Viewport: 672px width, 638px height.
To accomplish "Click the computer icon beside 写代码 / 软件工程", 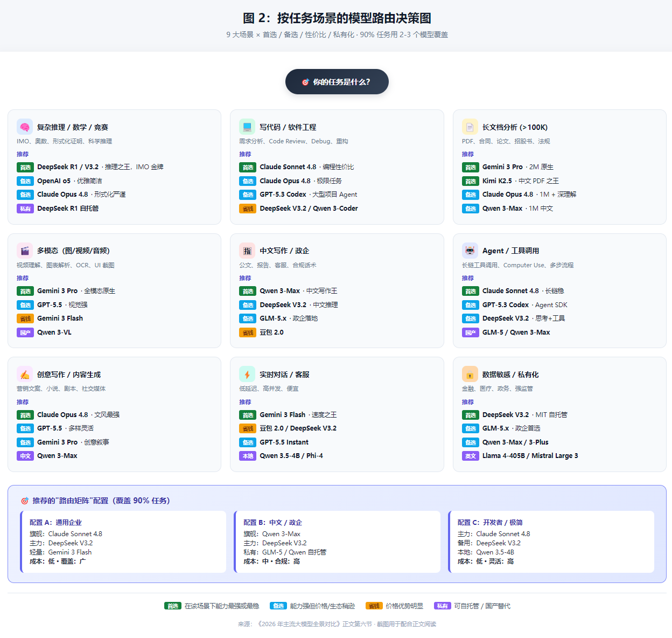I will [247, 127].
